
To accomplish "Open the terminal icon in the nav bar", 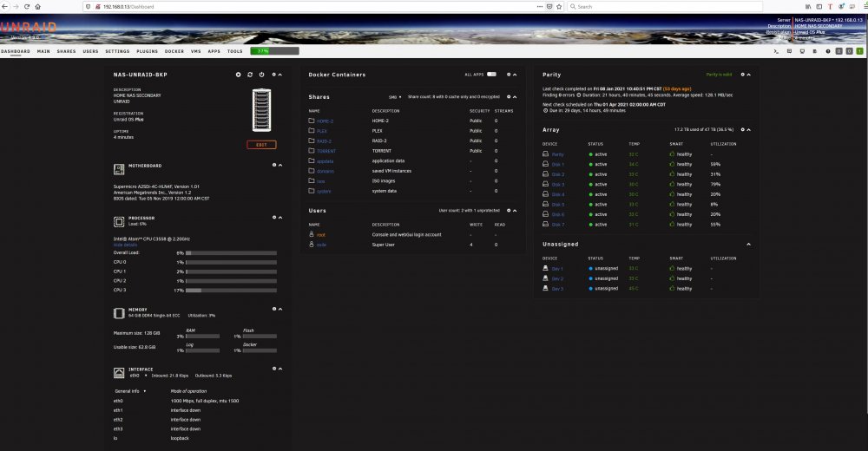I will 776,51.
